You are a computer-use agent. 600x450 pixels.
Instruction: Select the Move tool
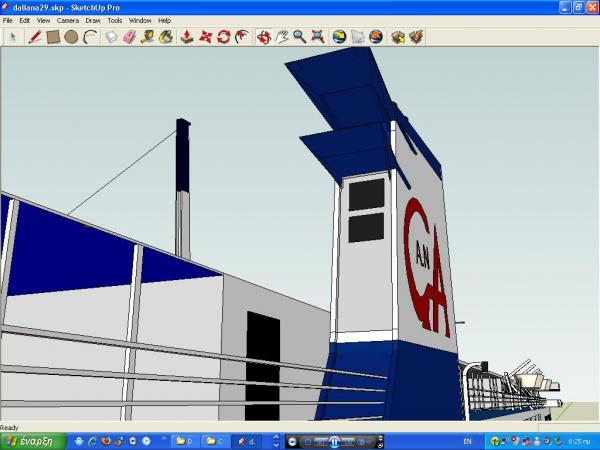click(x=205, y=37)
